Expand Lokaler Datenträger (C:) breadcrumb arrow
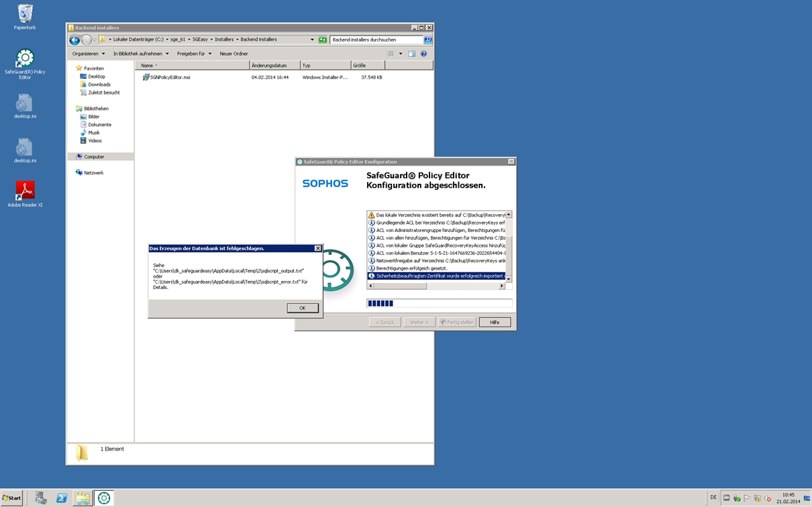Viewport: 812px width, 507px height. click(167, 40)
